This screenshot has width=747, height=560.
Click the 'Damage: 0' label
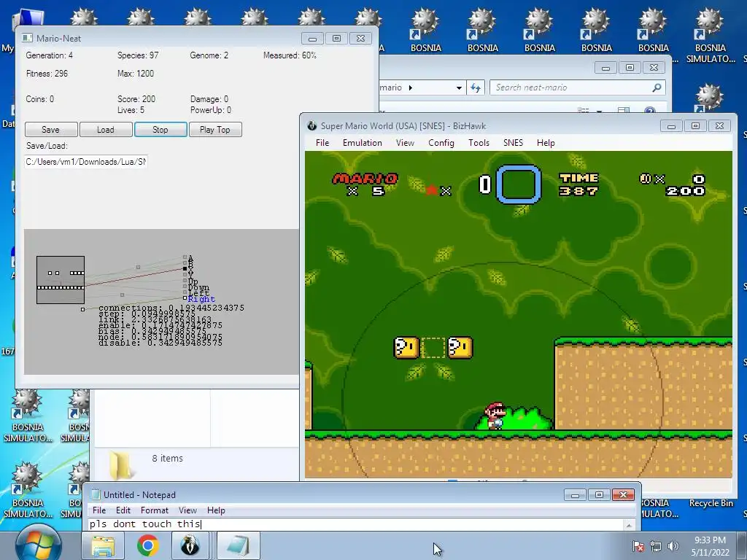tap(209, 99)
